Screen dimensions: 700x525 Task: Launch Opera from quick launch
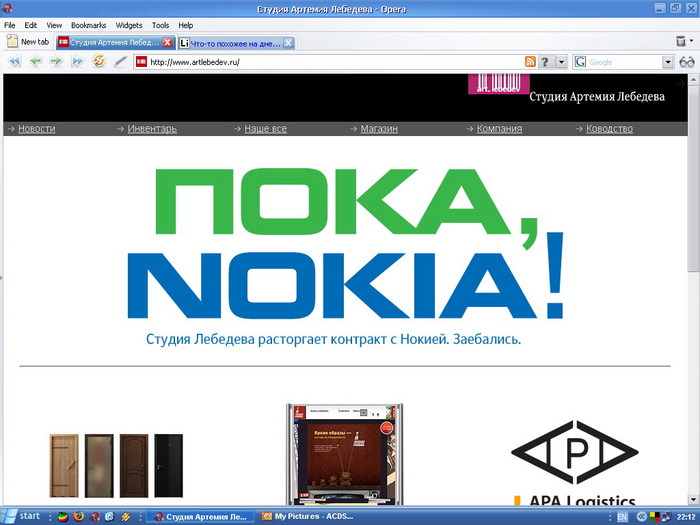click(95, 517)
